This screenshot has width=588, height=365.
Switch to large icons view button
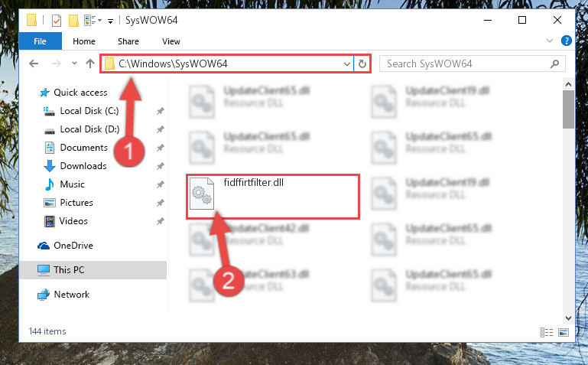pyautogui.click(x=564, y=332)
